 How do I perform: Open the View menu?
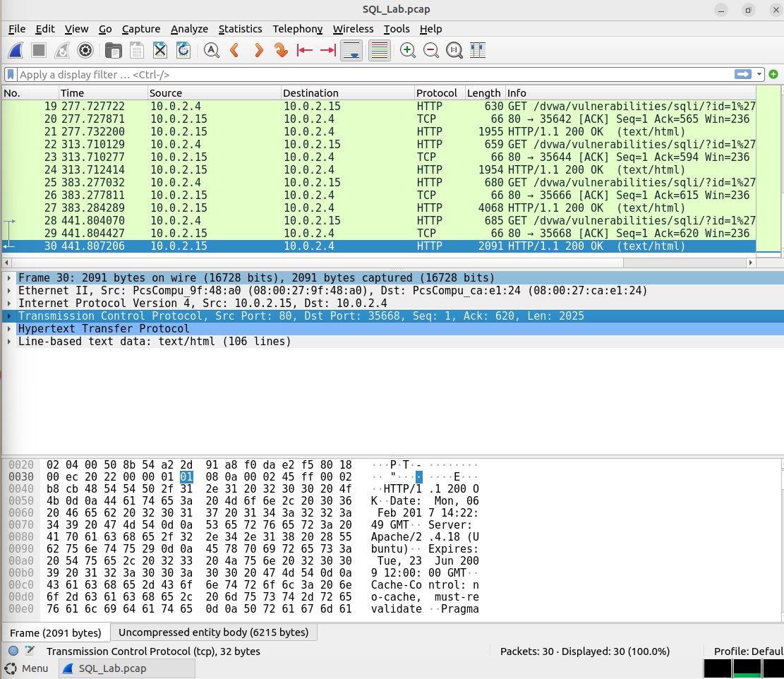(x=76, y=29)
